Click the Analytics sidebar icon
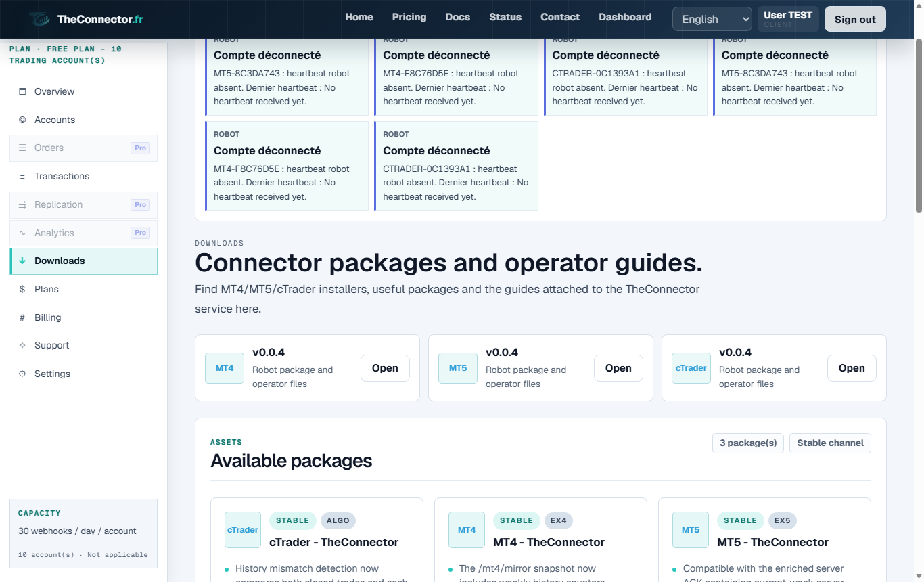Image resolution: width=924 pixels, height=582 pixels. click(22, 233)
